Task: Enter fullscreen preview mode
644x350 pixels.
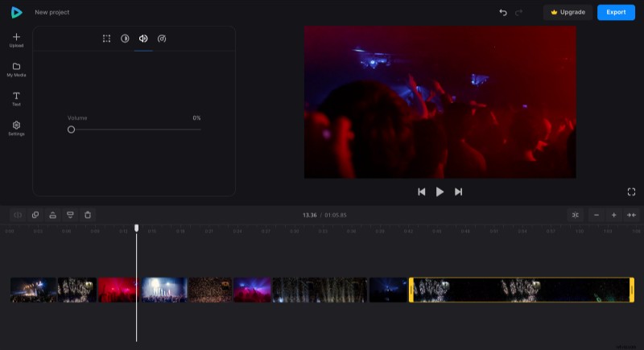Action: [631, 191]
